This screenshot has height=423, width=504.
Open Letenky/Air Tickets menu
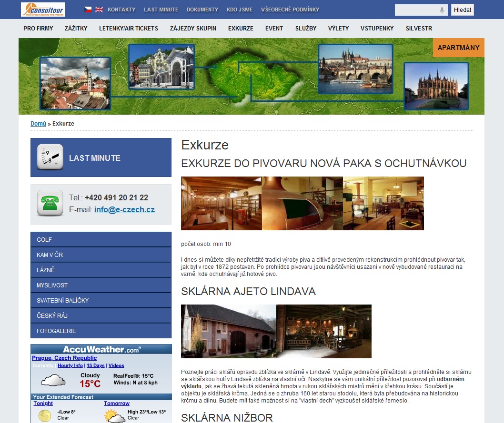(x=129, y=29)
